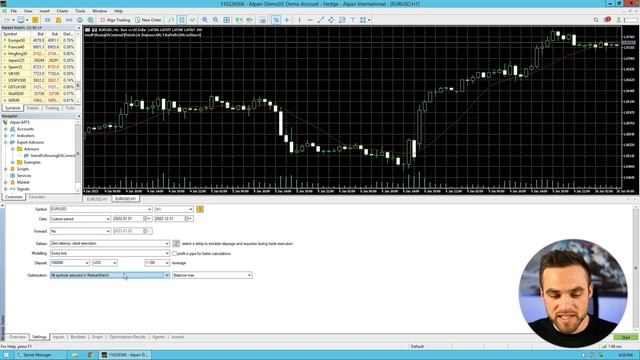Open the Tools menu
The width and height of the screenshot is (640, 360).
tap(80, 11)
